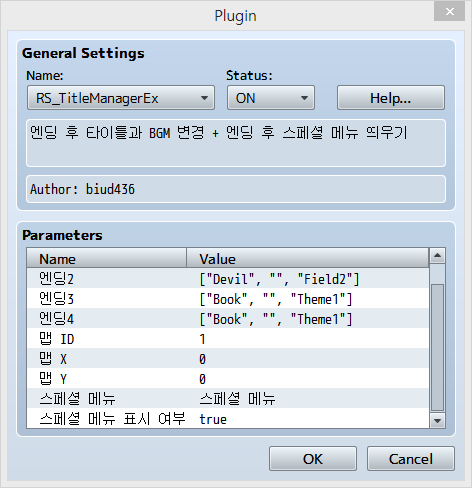Confirm with the OK button

[313, 459]
